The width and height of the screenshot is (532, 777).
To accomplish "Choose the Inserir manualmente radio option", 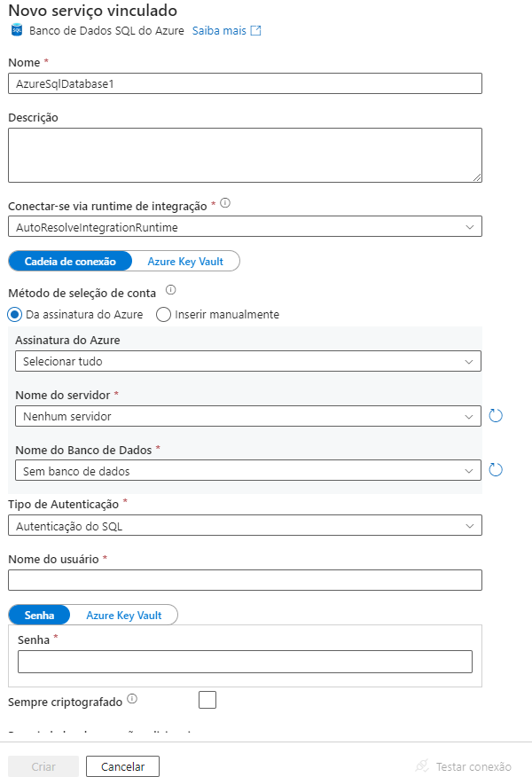I will [163, 314].
